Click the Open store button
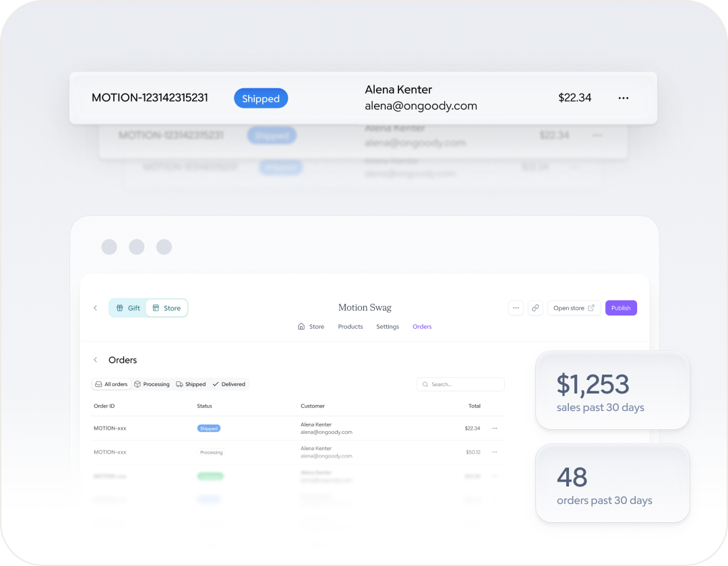The height and width of the screenshot is (566, 728). coord(574,308)
